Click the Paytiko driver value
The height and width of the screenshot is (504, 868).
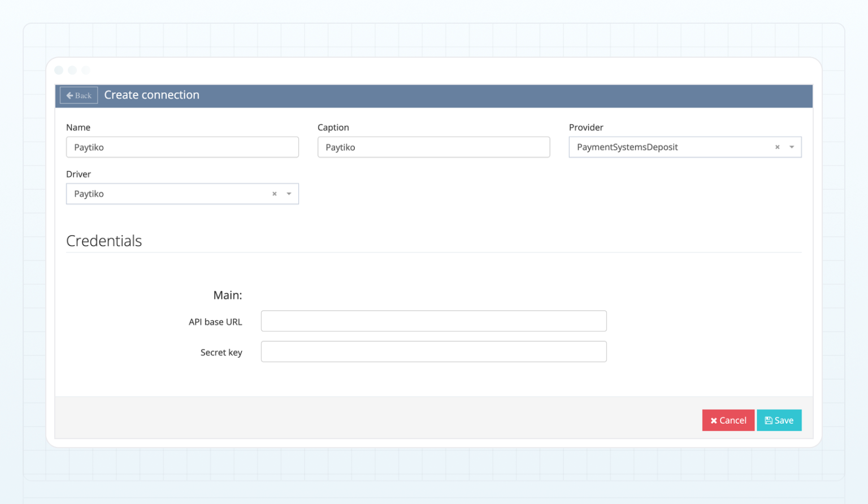(x=89, y=194)
